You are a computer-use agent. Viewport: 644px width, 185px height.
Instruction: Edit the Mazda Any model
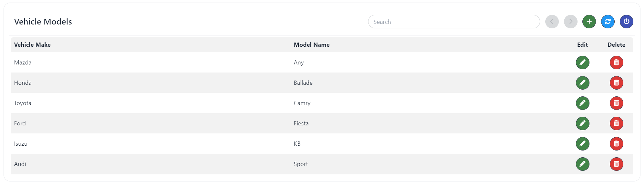[582, 63]
